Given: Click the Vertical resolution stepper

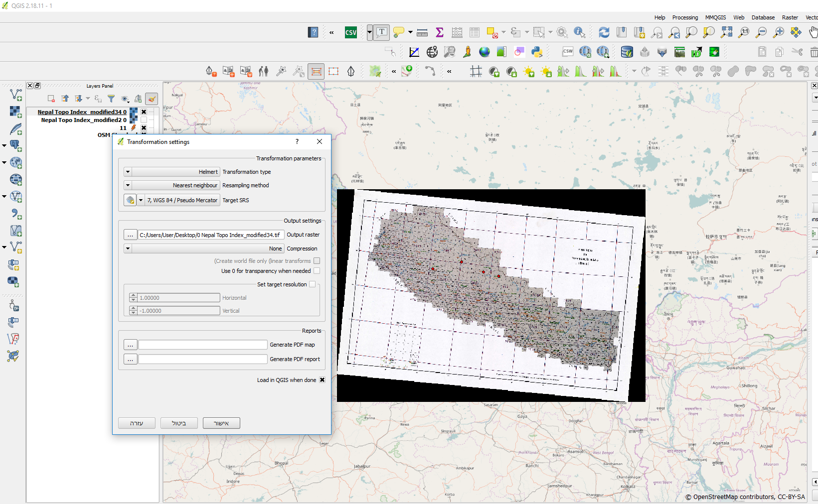Looking at the screenshot, I should 133,311.
